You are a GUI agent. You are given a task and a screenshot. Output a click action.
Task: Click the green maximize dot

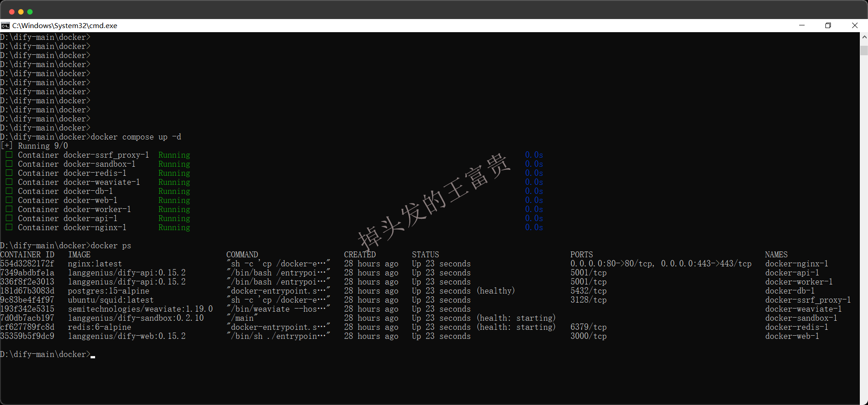[30, 12]
